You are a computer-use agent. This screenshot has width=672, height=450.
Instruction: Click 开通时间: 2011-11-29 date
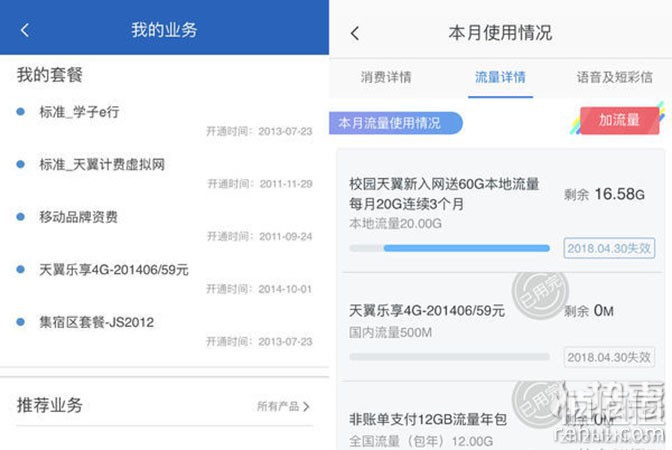[x=260, y=184]
